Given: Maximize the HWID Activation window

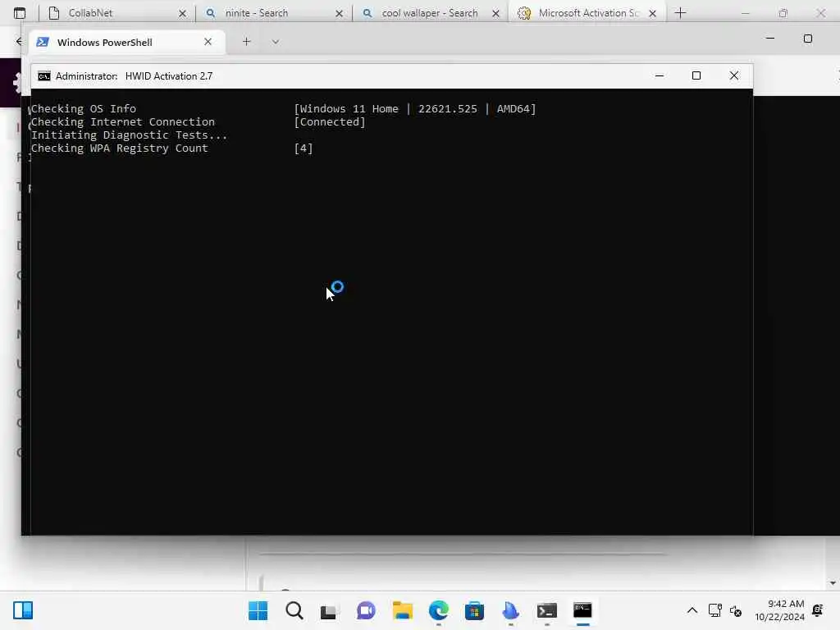Looking at the screenshot, I should pyautogui.click(x=696, y=75).
